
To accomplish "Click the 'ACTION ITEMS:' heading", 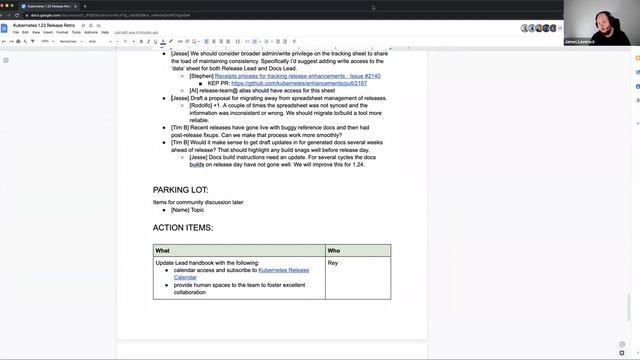I will [183, 228].
